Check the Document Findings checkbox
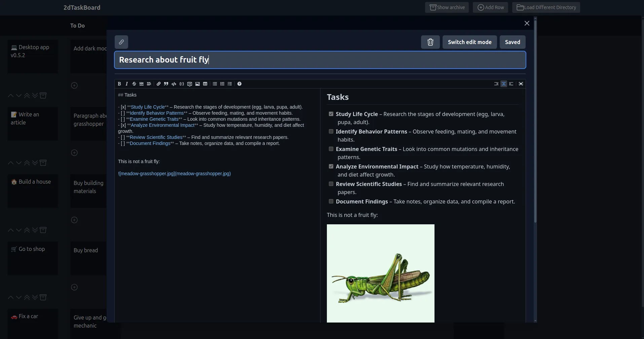The width and height of the screenshot is (644, 339). (x=331, y=201)
